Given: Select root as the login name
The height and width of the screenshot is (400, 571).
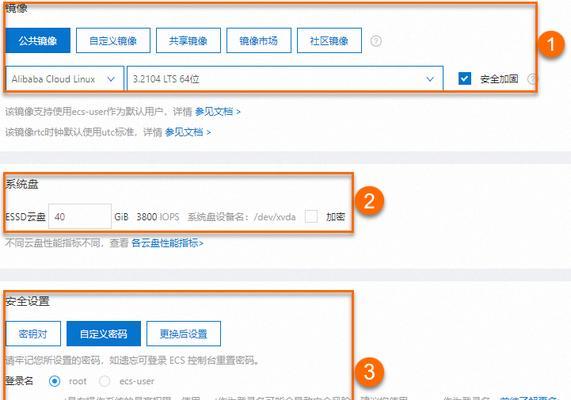Looking at the screenshot, I should click(x=55, y=381).
